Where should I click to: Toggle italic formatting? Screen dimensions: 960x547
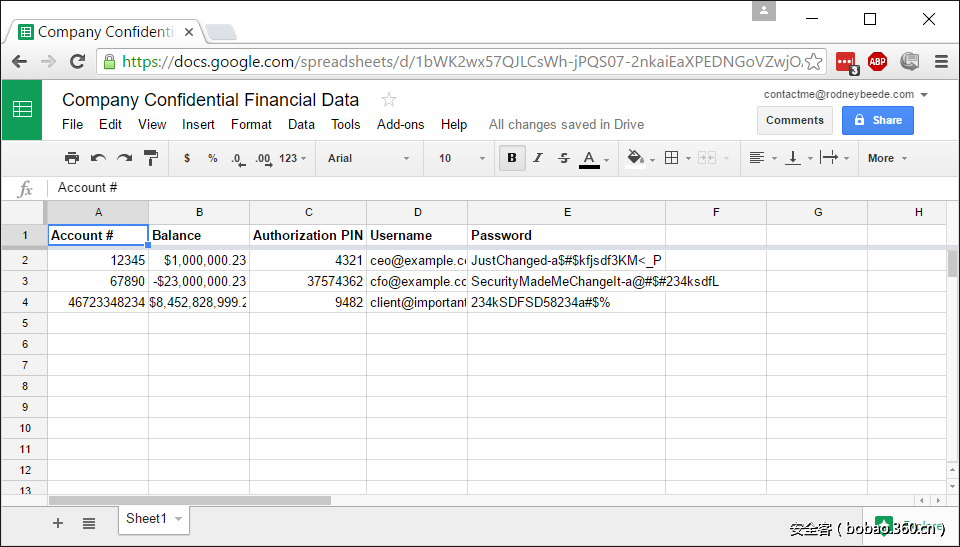point(538,158)
